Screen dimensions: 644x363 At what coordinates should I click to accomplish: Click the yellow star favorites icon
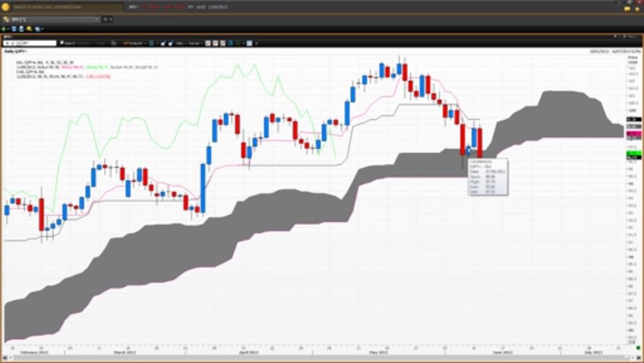pyautogui.click(x=636, y=8)
